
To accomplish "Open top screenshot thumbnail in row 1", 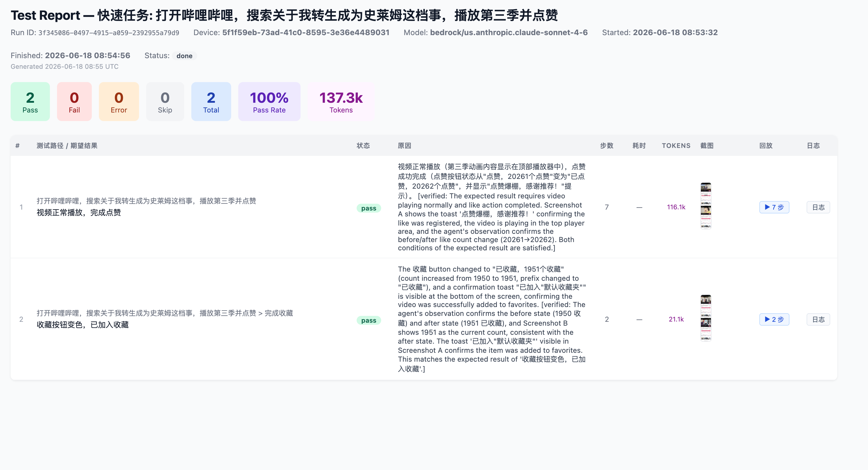I will (x=706, y=194).
